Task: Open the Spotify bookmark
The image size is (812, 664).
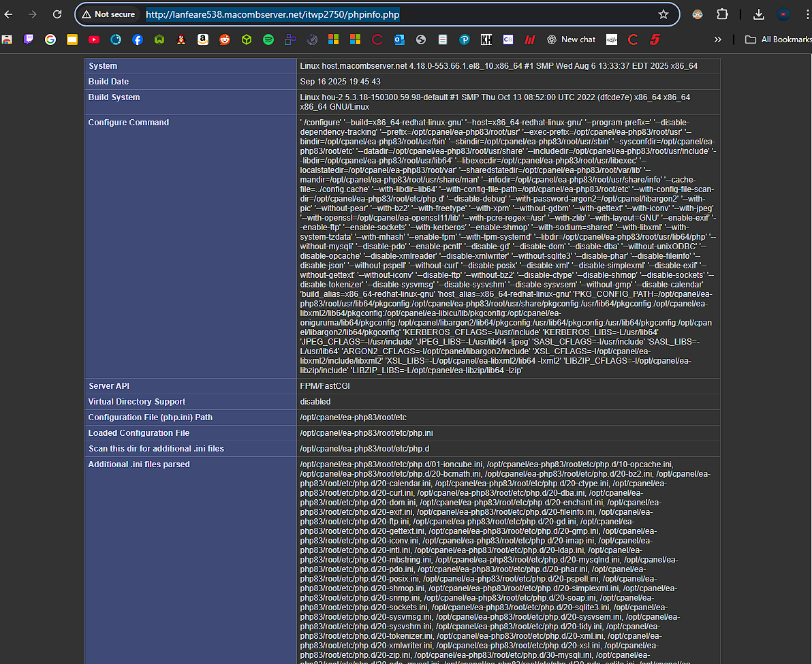Action: (x=268, y=39)
